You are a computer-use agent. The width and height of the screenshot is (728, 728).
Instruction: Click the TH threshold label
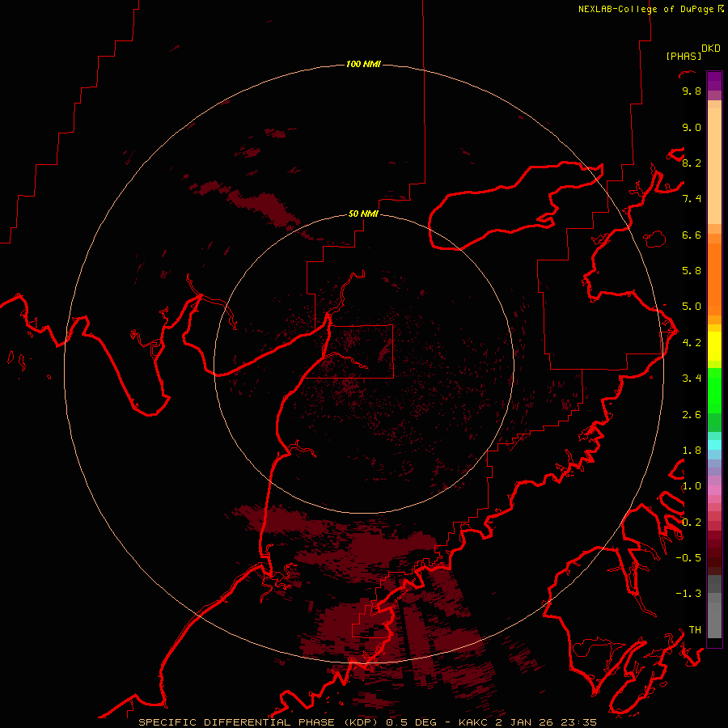point(695,630)
